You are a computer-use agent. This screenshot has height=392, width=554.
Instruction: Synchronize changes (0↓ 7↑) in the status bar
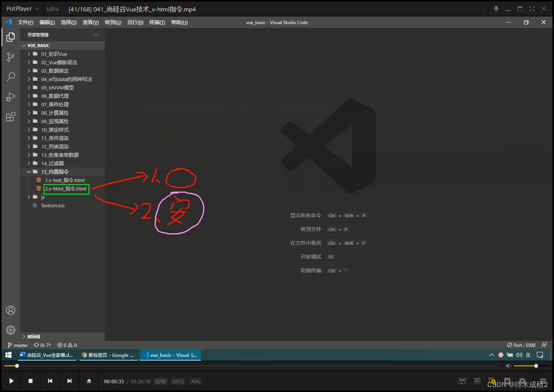coord(42,345)
